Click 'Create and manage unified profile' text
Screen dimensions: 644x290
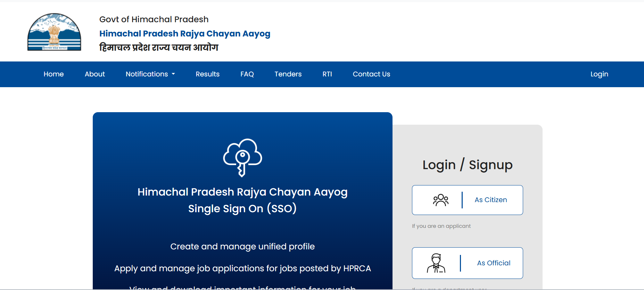242,247
